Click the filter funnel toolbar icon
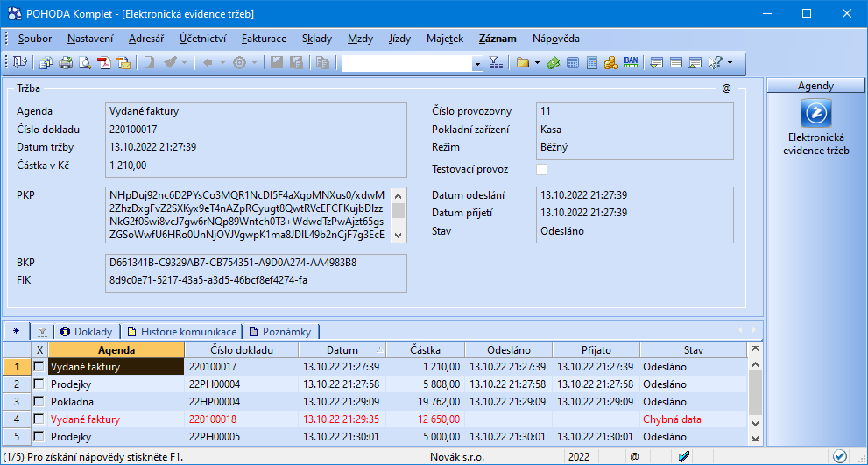Viewport: 868px width, 465px height. point(496,62)
